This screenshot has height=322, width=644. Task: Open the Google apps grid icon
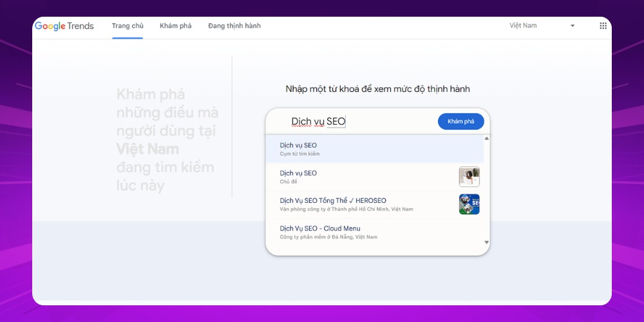[x=603, y=26]
